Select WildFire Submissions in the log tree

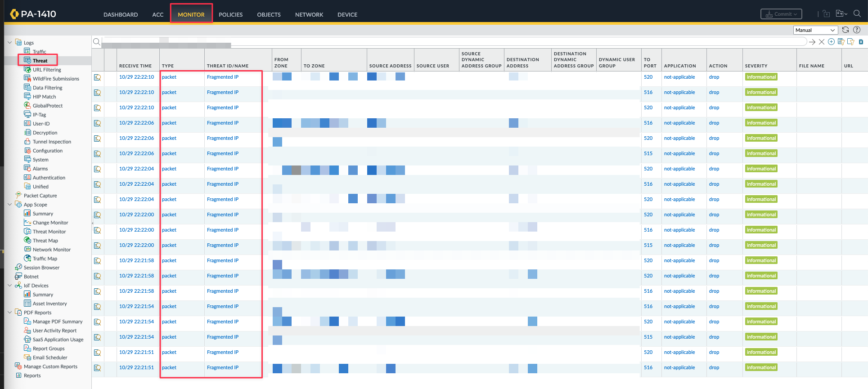pos(56,79)
